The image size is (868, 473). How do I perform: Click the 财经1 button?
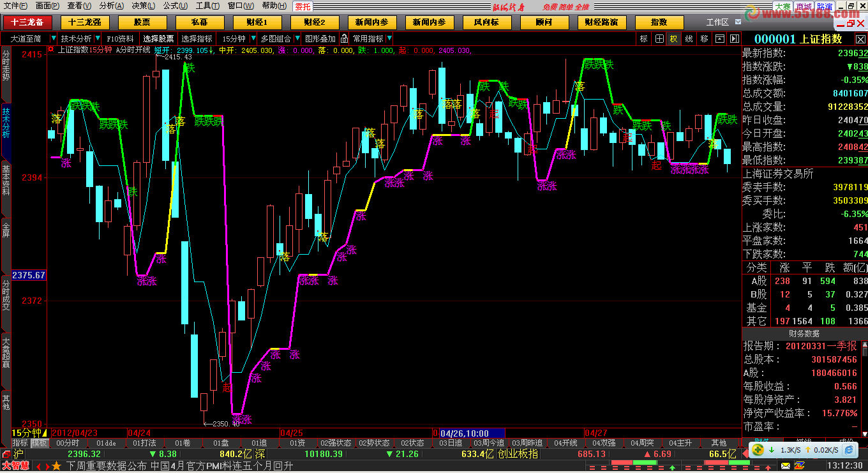tap(257, 22)
